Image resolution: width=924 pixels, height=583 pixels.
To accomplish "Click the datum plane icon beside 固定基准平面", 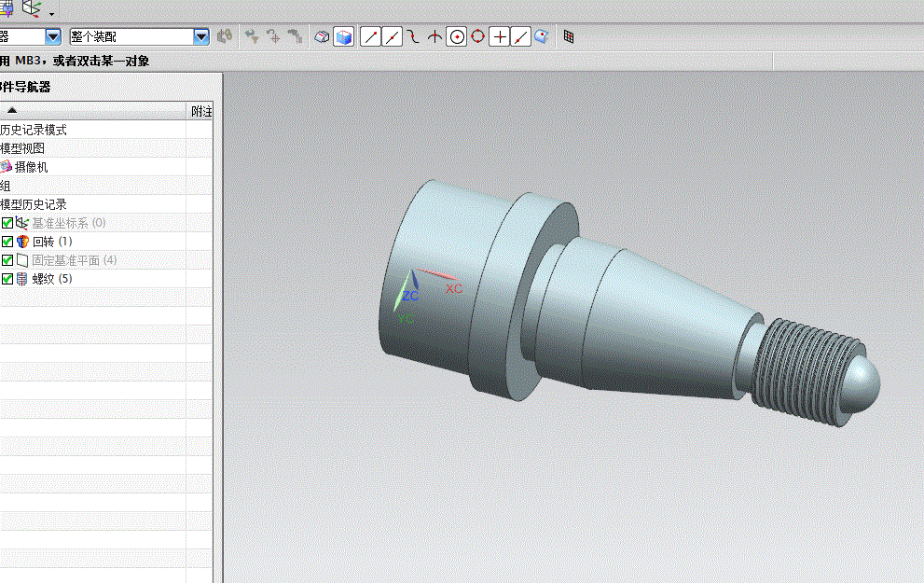I will point(22,260).
